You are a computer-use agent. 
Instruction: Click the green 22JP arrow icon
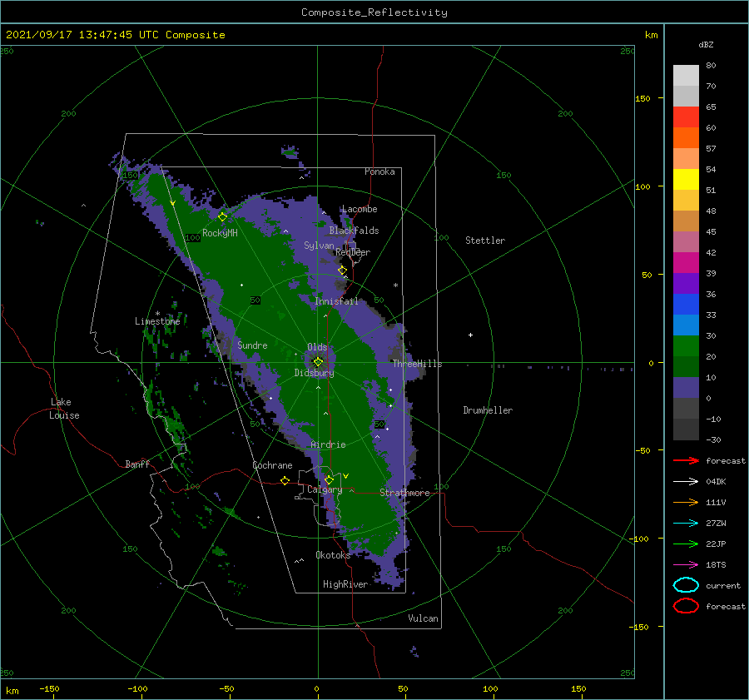coord(686,544)
